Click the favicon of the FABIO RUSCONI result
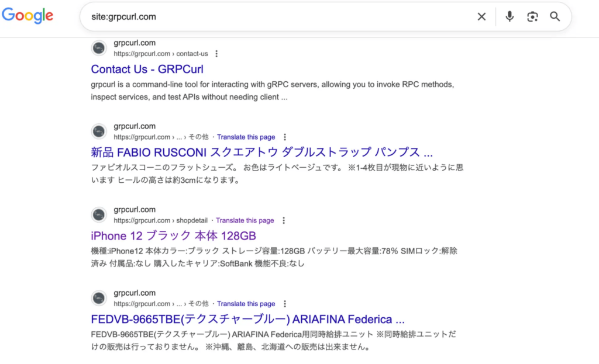The width and height of the screenshot is (599, 364). pos(99,131)
